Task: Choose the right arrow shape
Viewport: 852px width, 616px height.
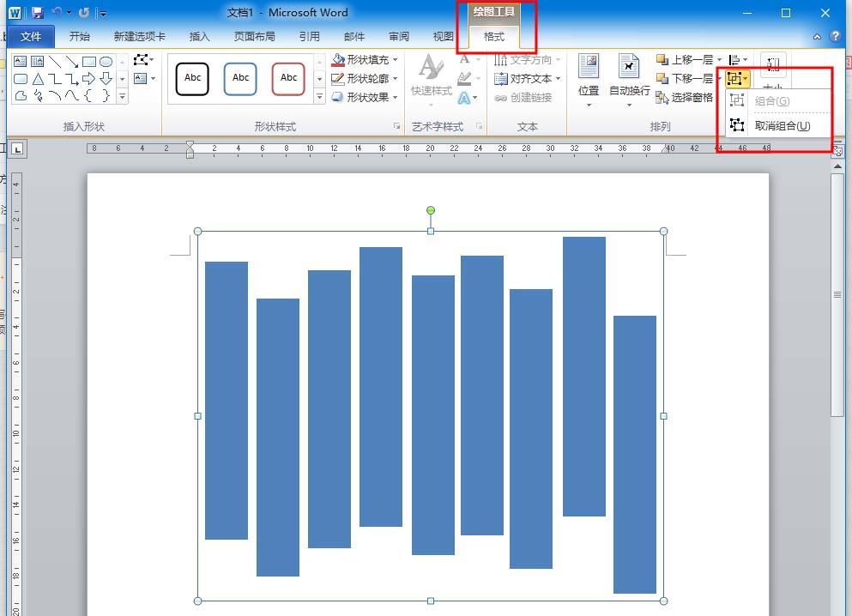Action: pyautogui.click(x=88, y=79)
